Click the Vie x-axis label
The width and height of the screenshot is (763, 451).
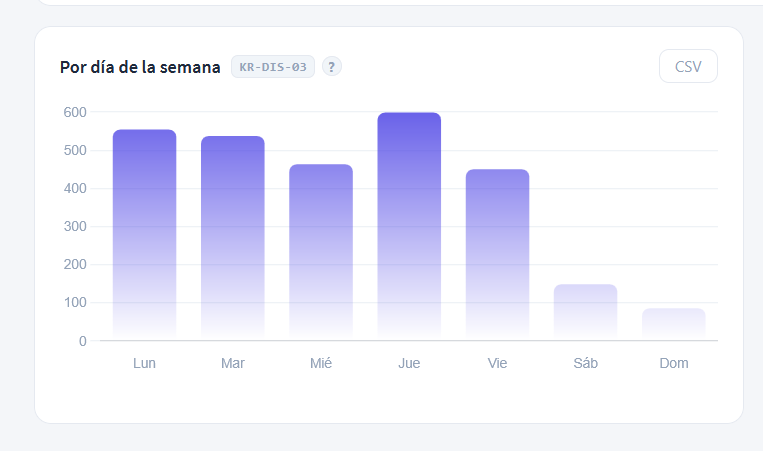coord(497,363)
